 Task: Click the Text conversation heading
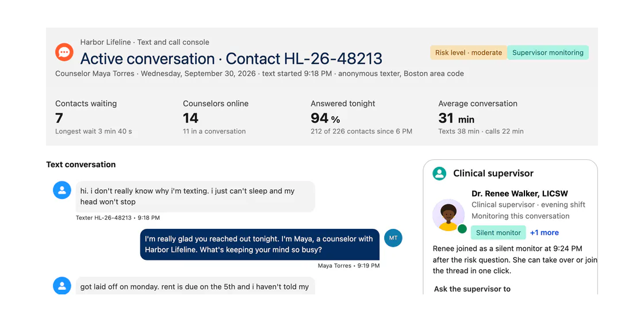click(81, 164)
